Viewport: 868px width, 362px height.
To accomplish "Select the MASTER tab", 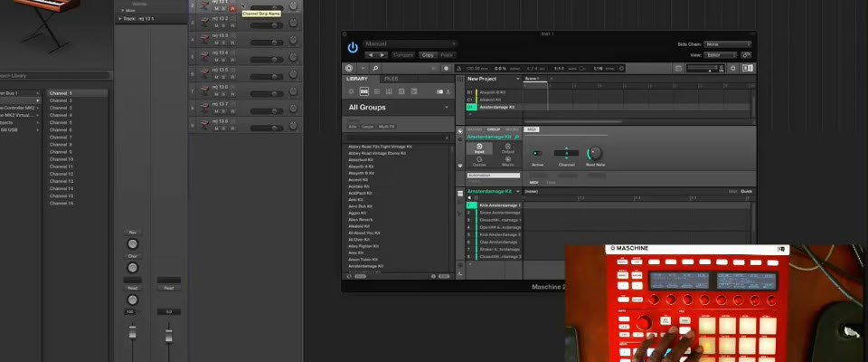I will 475,129.
